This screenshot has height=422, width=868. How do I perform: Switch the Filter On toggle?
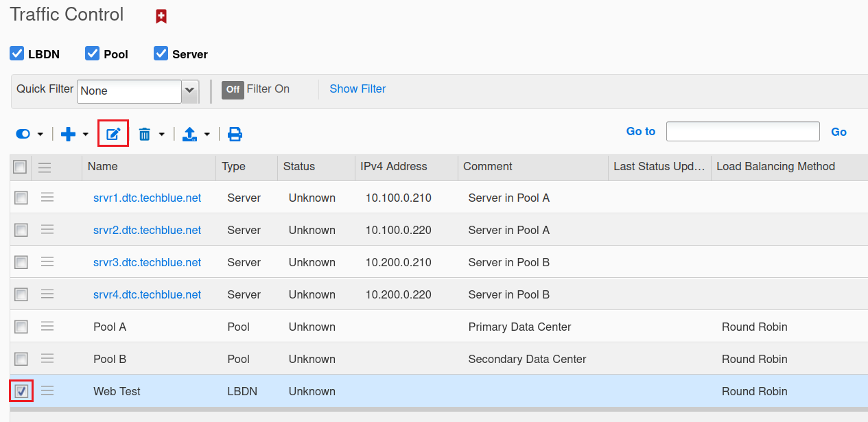pos(232,89)
